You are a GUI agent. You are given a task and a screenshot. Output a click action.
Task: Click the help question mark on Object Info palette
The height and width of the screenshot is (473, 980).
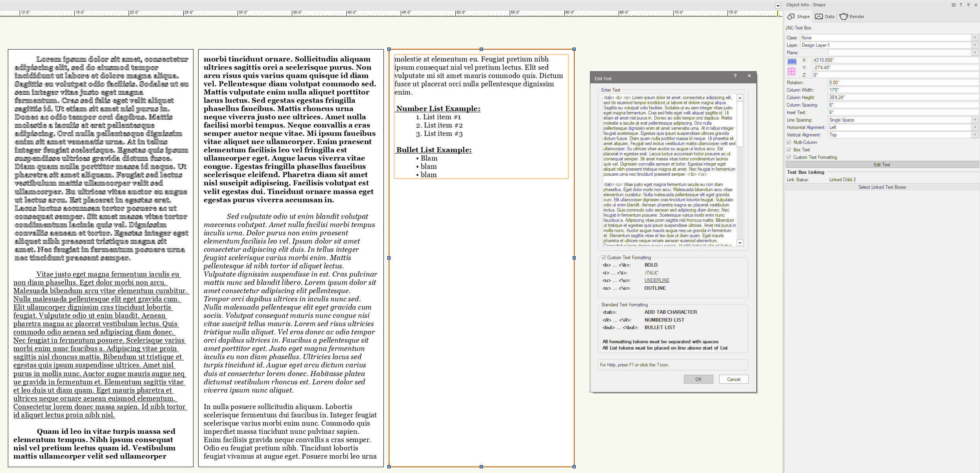[x=960, y=5]
